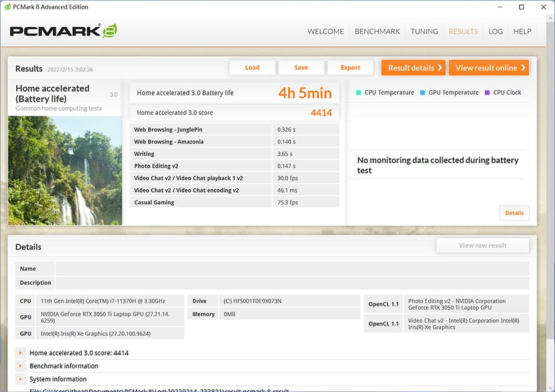Open the WELCOME tab
The height and width of the screenshot is (392, 555).
coord(326,32)
